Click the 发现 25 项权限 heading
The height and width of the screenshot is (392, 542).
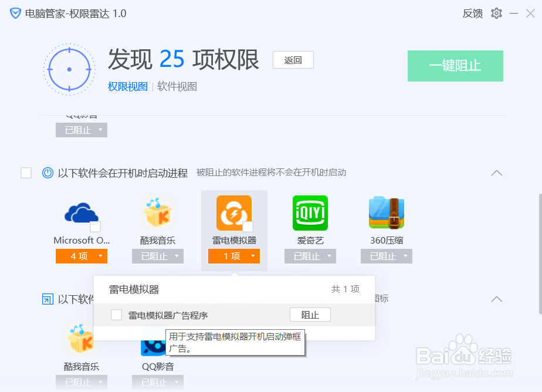click(184, 59)
